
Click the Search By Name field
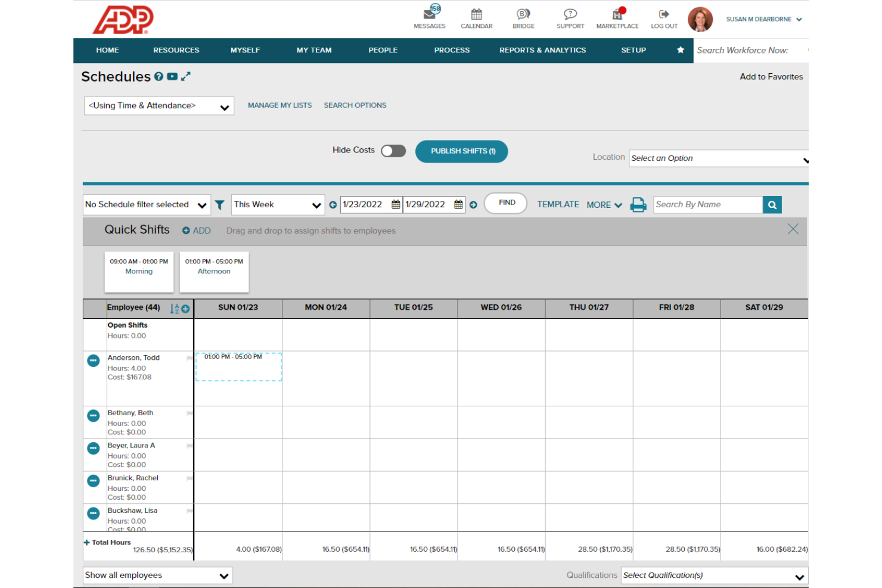point(707,205)
